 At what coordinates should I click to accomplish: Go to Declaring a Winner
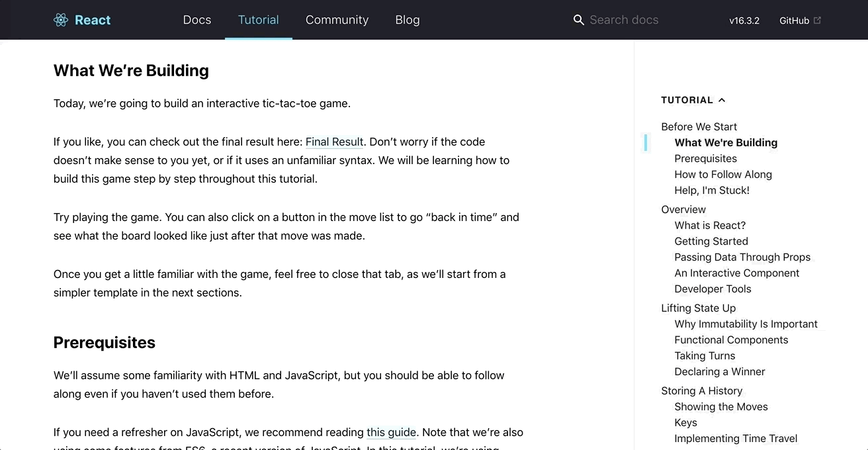(x=720, y=371)
